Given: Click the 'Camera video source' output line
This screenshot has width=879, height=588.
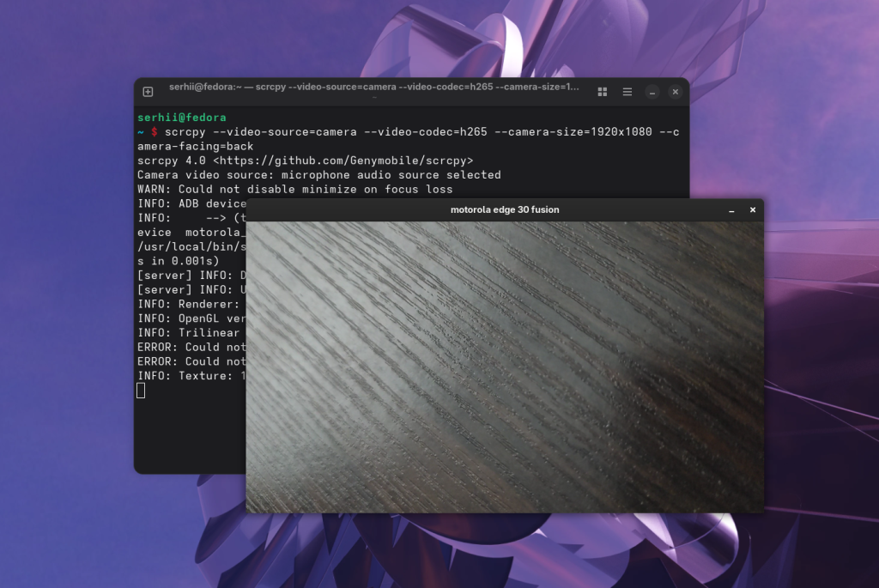Looking at the screenshot, I should coord(319,175).
